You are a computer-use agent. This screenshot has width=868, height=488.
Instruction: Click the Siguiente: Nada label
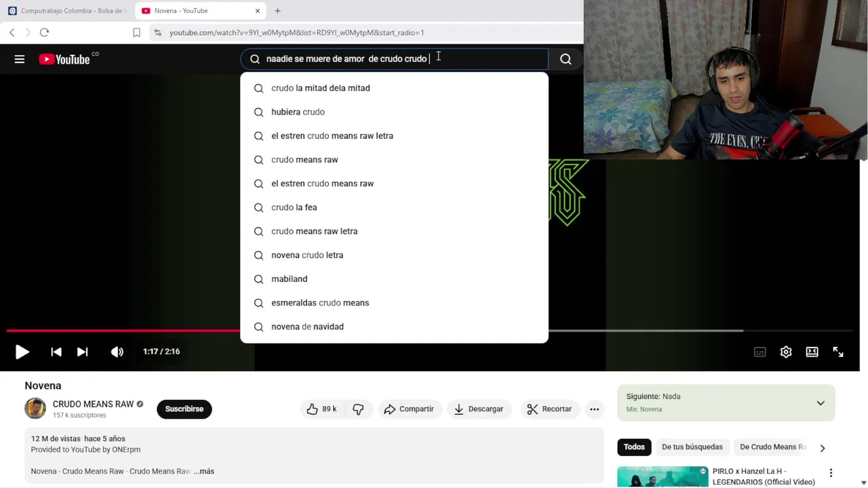[x=653, y=396]
